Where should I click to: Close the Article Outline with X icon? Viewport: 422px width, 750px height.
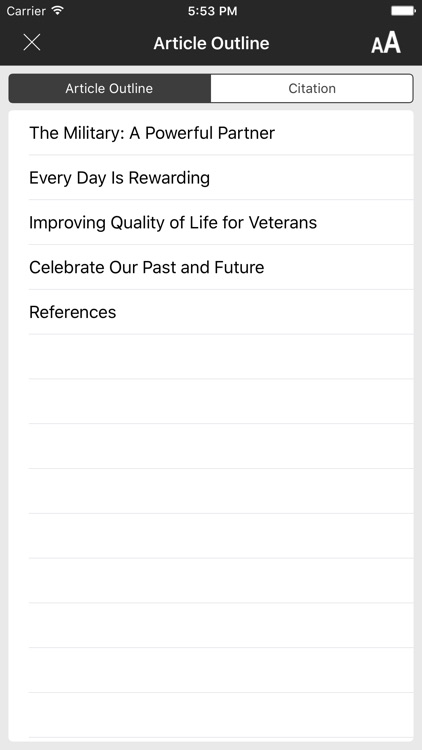(32, 43)
